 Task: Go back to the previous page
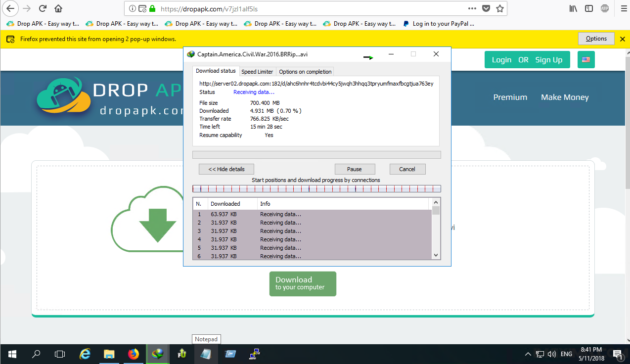click(10, 8)
